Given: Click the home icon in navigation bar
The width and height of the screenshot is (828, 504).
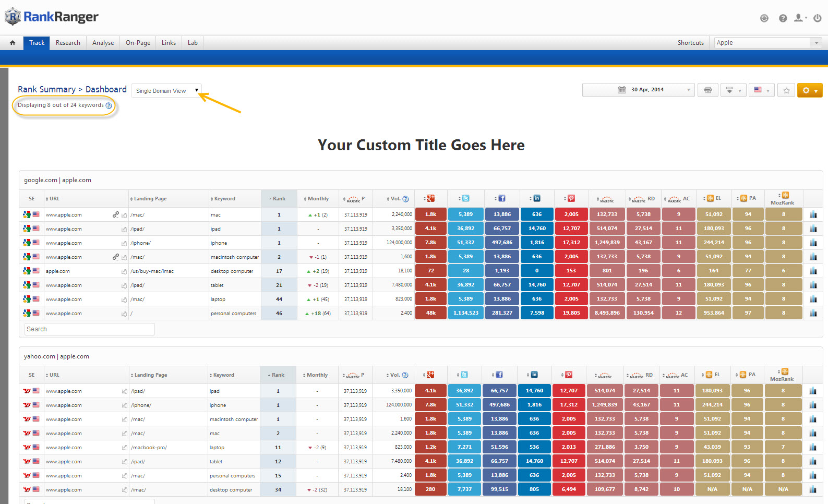Looking at the screenshot, I should click(13, 43).
